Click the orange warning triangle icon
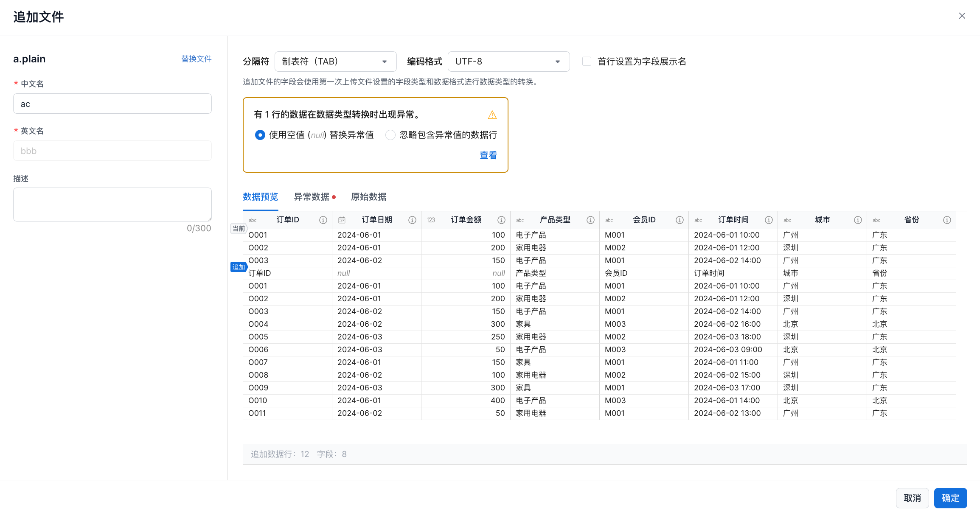This screenshot has width=980, height=513. click(492, 115)
